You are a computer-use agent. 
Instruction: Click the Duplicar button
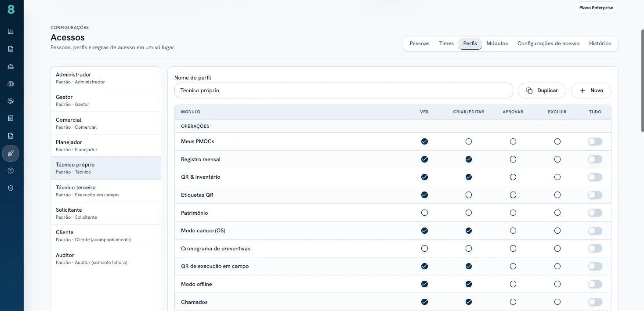[542, 90]
